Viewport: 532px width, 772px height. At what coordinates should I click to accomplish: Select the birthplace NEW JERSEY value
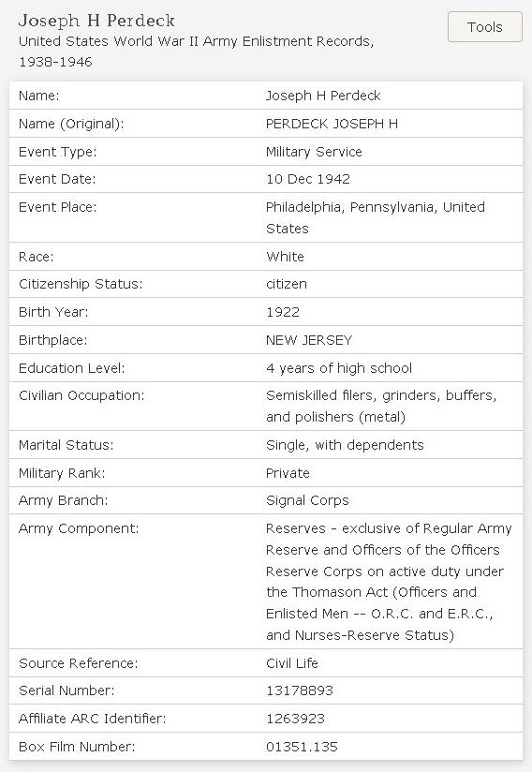pyautogui.click(x=309, y=340)
